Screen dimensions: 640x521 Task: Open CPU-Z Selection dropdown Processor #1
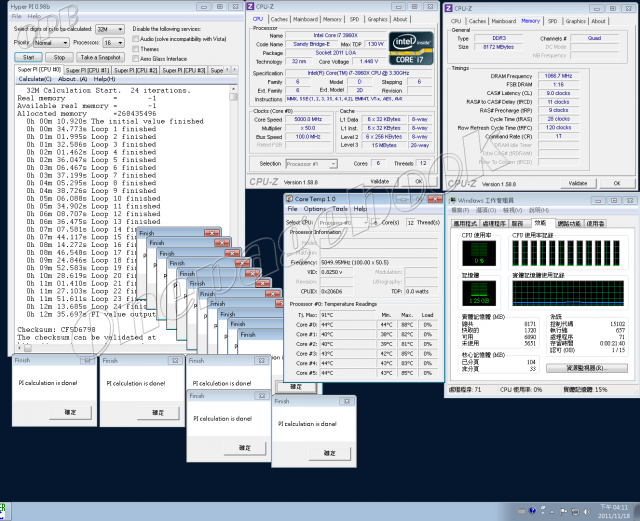(x=311, y=164)
